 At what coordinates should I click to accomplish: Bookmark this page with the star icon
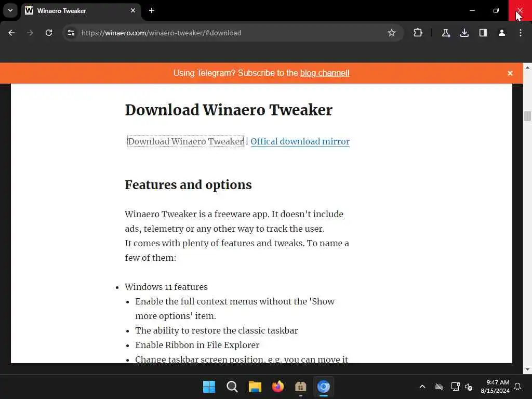[392, 33]
